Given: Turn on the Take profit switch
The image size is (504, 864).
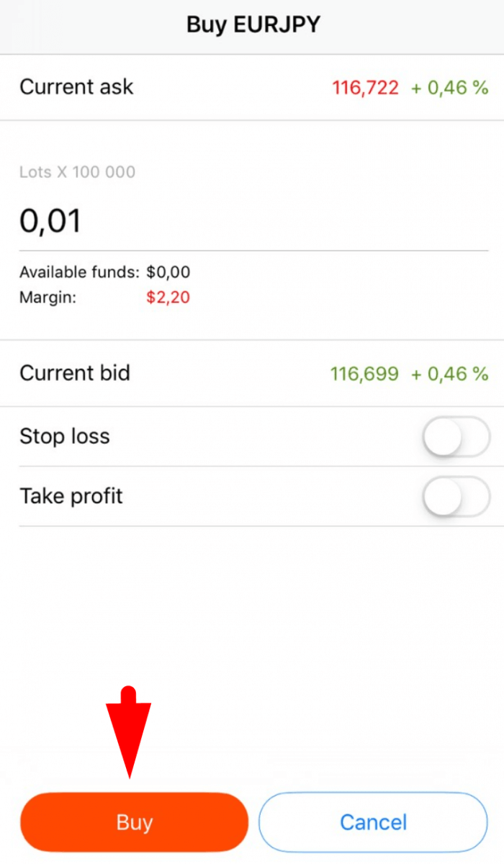Looking at the screenshot, I should point(456,496).
